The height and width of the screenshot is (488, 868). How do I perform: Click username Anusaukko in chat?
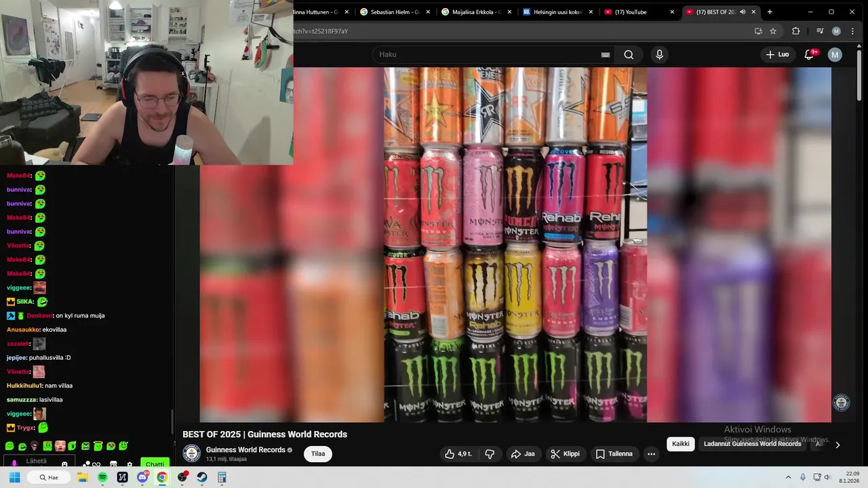coord(22,330)
